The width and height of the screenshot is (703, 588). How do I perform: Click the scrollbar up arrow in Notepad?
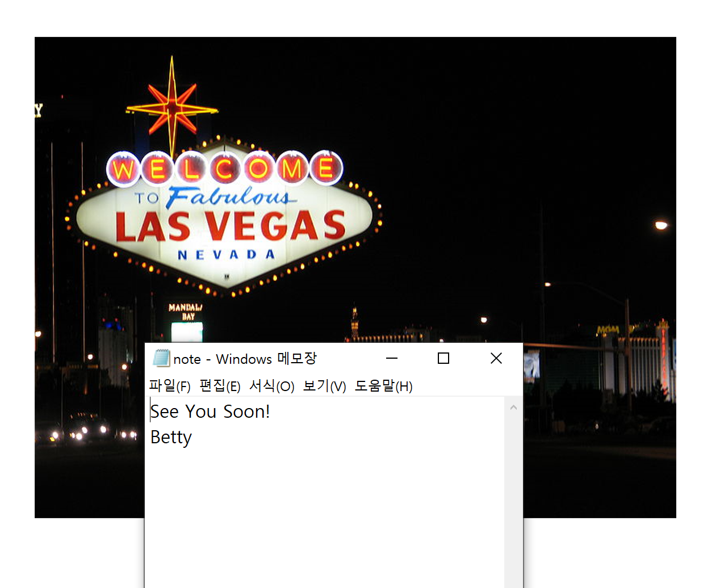(x=513, y=407)
